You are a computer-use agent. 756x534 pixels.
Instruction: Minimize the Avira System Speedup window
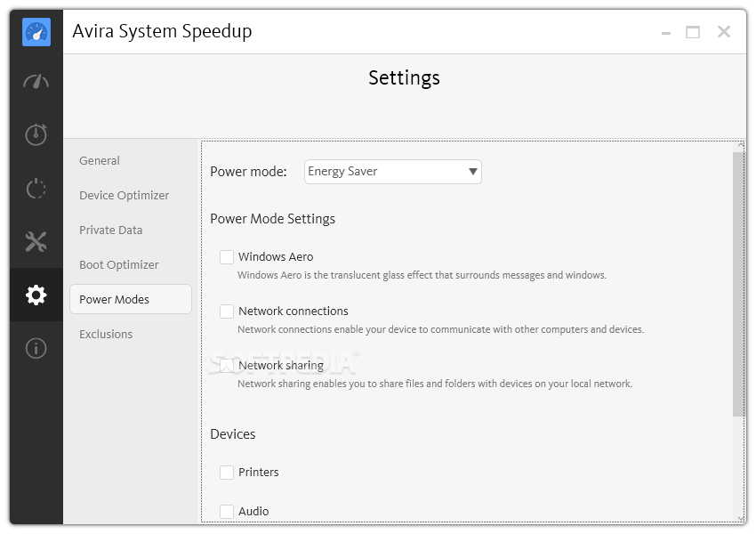click(666, 33)
